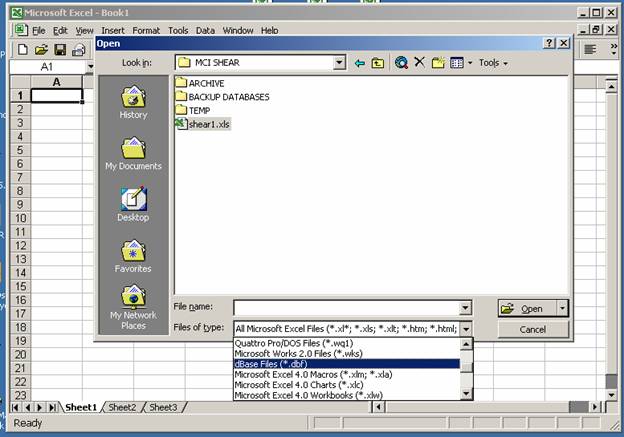
Task: Click the New workbook toolbar icon
Action: click(x=23, y=50)
